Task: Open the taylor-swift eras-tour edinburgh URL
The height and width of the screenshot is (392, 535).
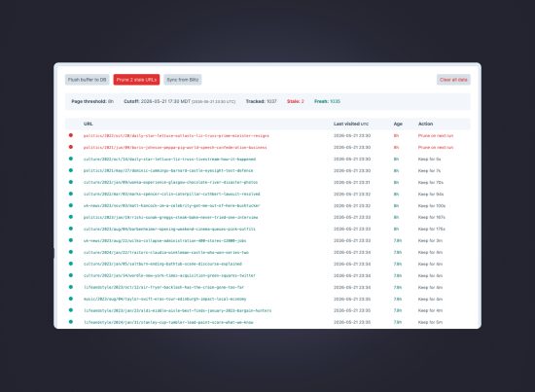Action: tap(164, 299)
